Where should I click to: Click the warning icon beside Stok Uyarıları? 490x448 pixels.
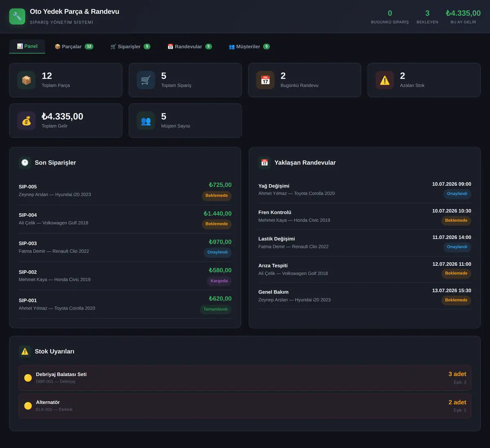click(x=25, y=351)
